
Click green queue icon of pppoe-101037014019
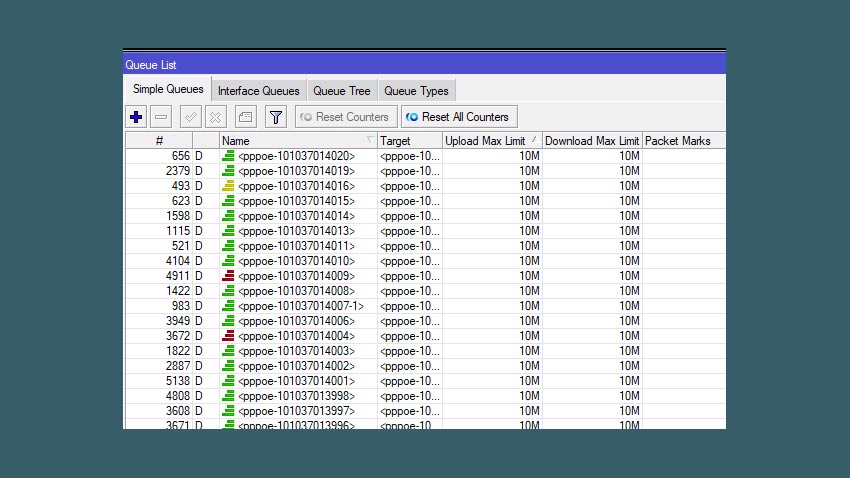click(x=228, y=171)
